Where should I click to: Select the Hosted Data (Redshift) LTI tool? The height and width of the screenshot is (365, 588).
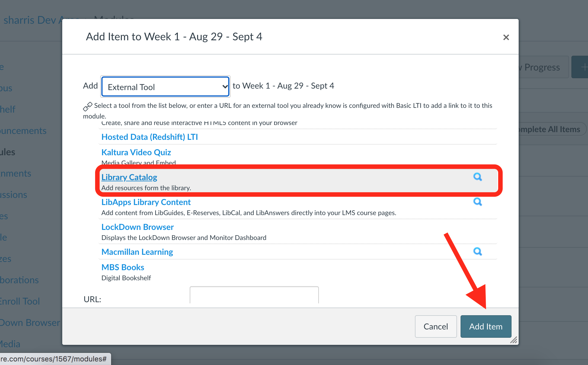point(150,137)
